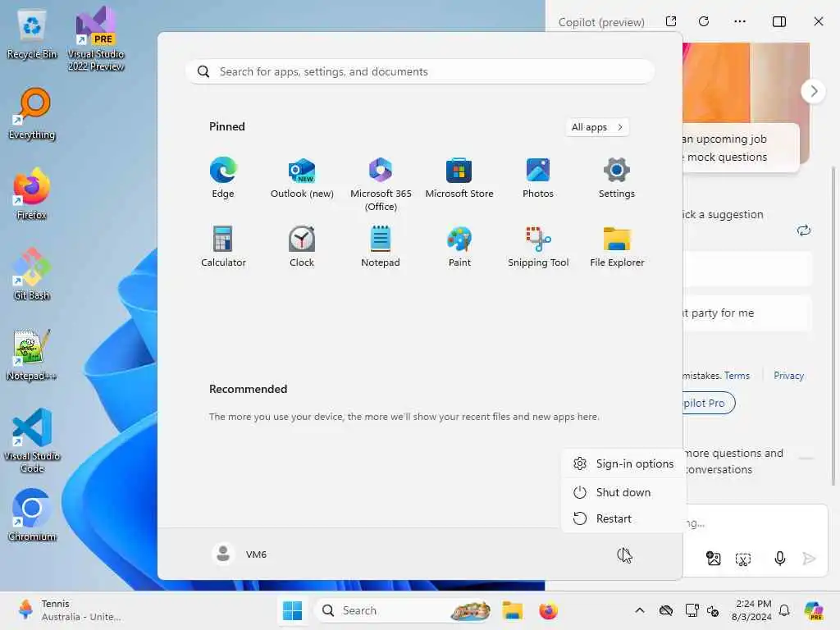Screen dimensions: 840x630
Task: Open the Chromium desktop shortcut
Action: pos(32,515)
